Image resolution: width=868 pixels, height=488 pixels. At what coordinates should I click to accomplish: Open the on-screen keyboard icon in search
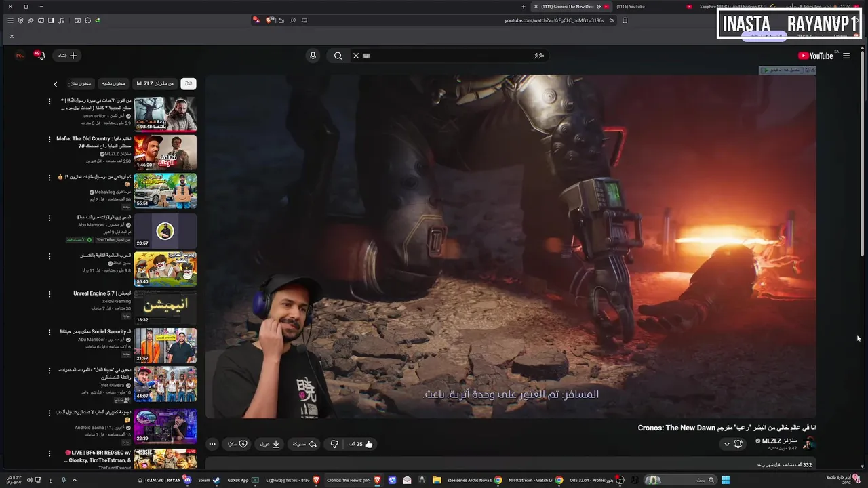point(367,56)
